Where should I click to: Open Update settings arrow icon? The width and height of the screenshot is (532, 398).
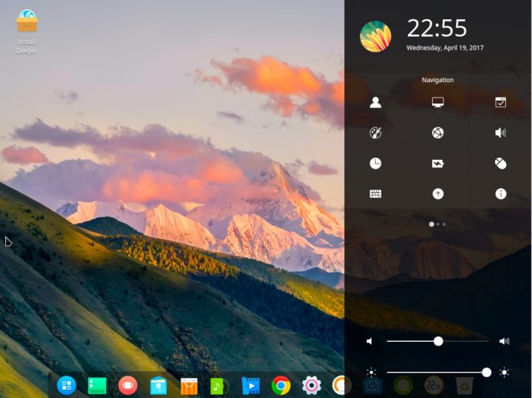[x=437, y=194]
